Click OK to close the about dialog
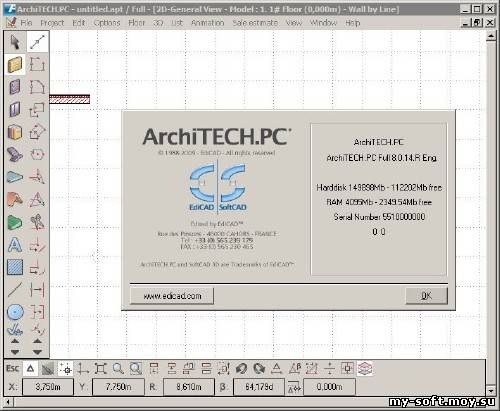Viewport: 500px width, 411px height. (x=426, y=296)
